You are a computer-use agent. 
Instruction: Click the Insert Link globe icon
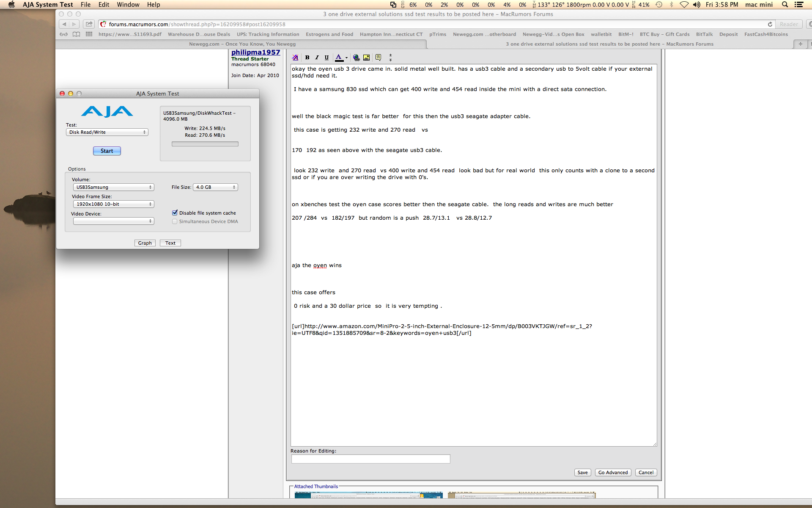click(357, 58)
